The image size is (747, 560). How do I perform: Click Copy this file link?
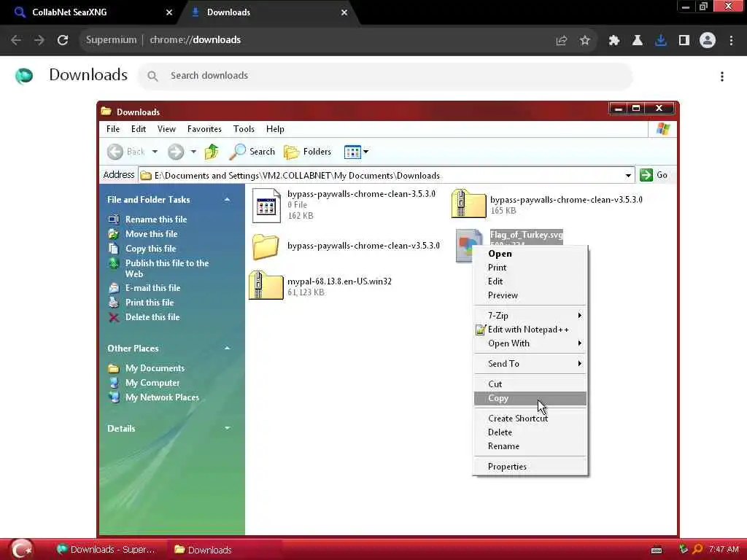[x=150, y=249]
